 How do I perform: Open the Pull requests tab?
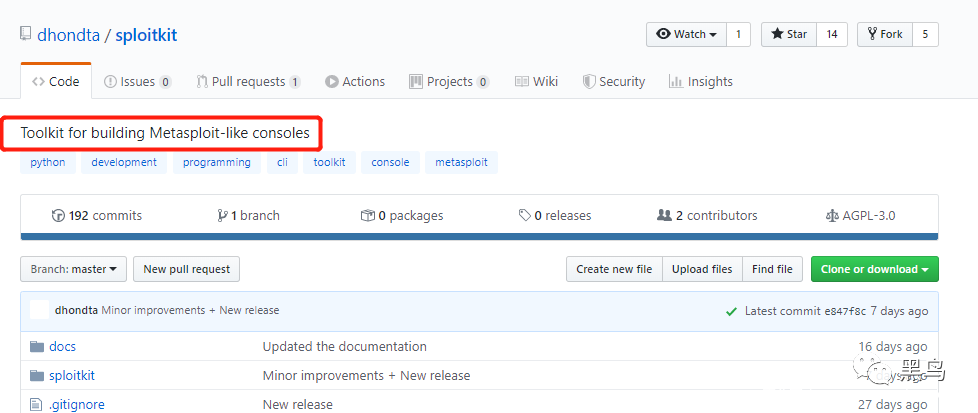[248, 82]
